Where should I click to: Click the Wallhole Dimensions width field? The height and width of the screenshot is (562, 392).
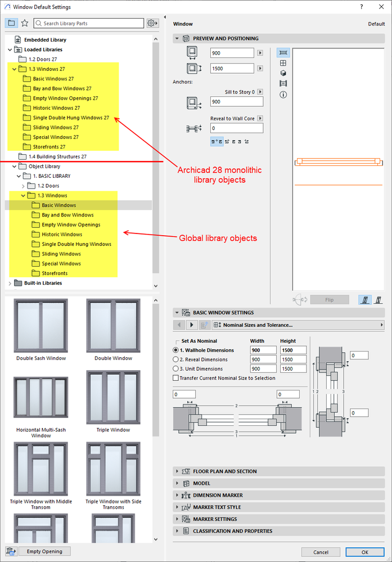tap(263, 350)
